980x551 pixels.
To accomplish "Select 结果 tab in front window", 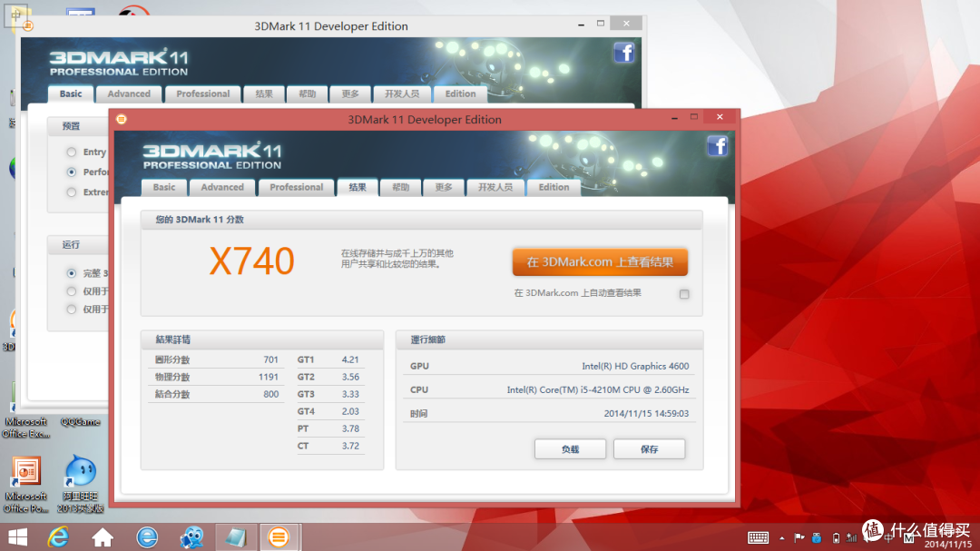I will [x=358, y=187].
